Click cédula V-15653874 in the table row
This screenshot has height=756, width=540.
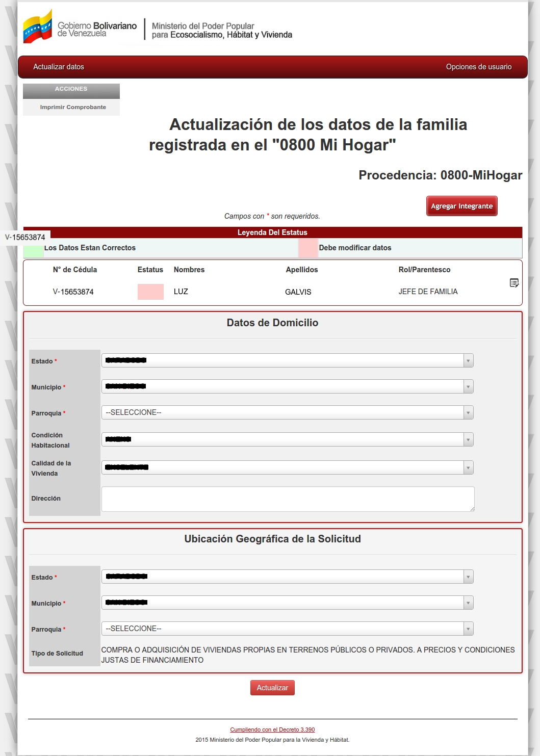(x=73, y=292)
